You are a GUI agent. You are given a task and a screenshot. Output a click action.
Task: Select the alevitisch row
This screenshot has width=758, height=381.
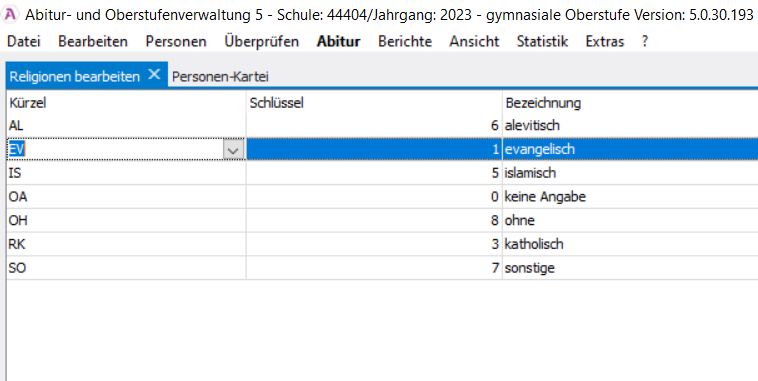[x=382, y=126]
